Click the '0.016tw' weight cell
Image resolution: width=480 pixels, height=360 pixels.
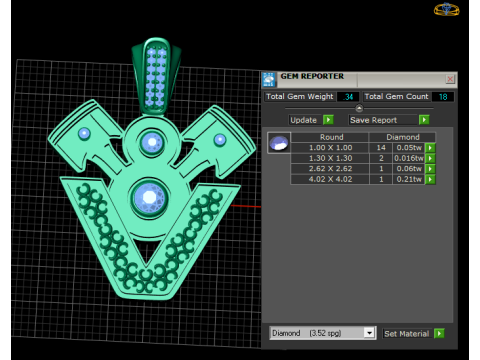(409, 158)
